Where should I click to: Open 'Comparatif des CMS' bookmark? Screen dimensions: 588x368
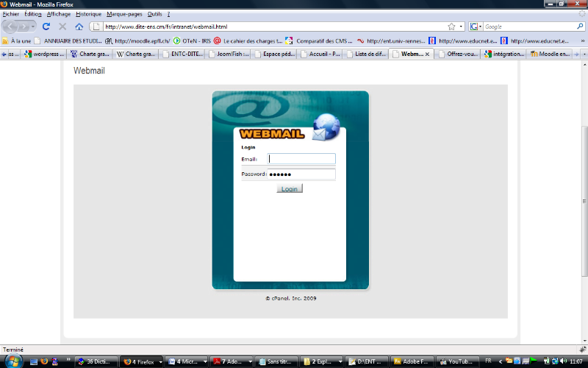click(x=319, y=41)
